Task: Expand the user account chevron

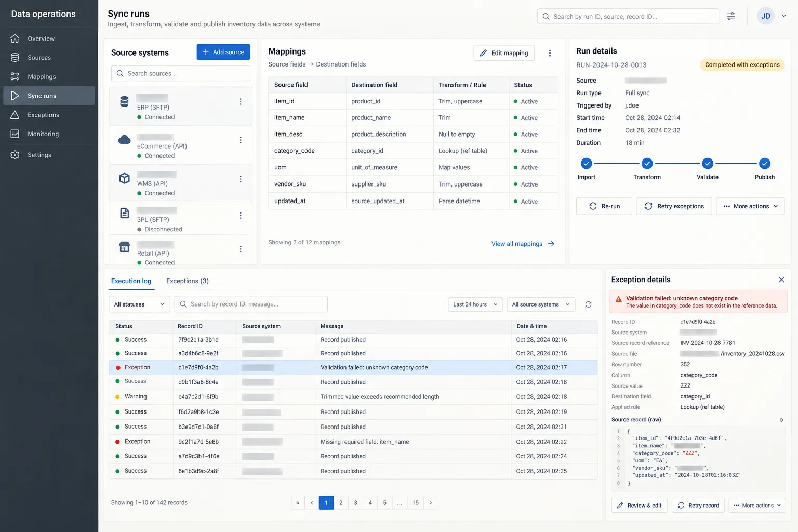Action: click(x=784, y=16)
